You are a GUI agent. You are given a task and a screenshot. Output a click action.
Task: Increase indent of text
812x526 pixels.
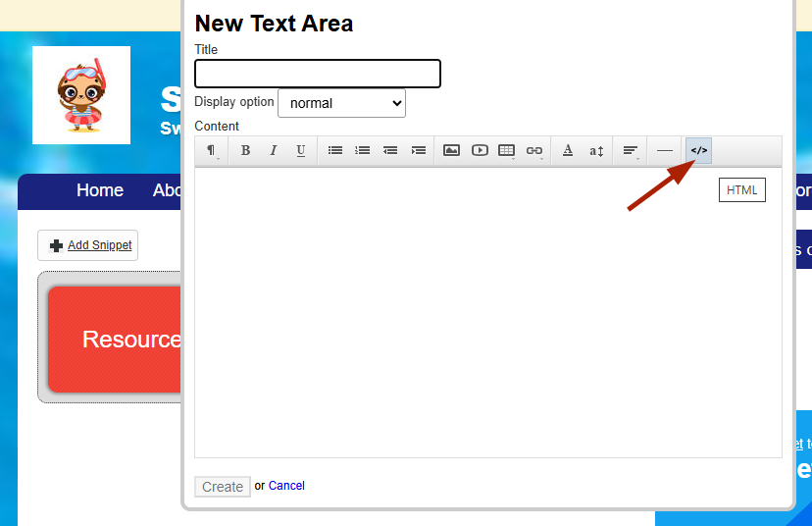419,150
